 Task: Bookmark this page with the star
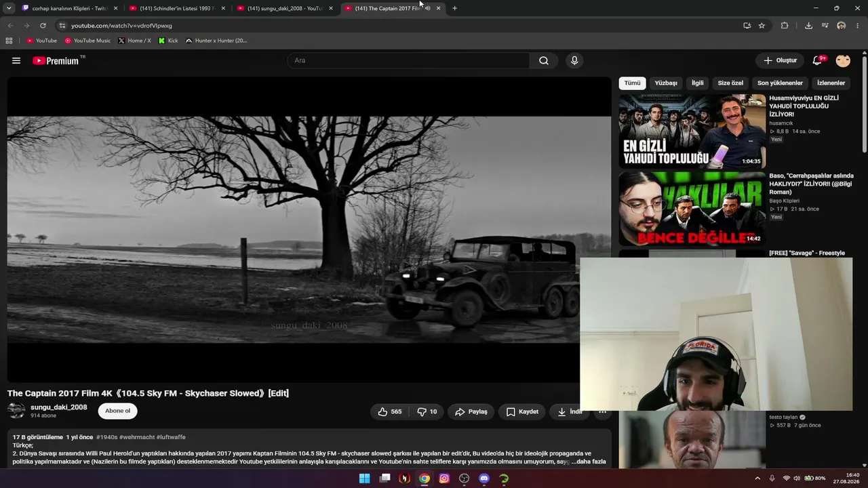(762, 26)
